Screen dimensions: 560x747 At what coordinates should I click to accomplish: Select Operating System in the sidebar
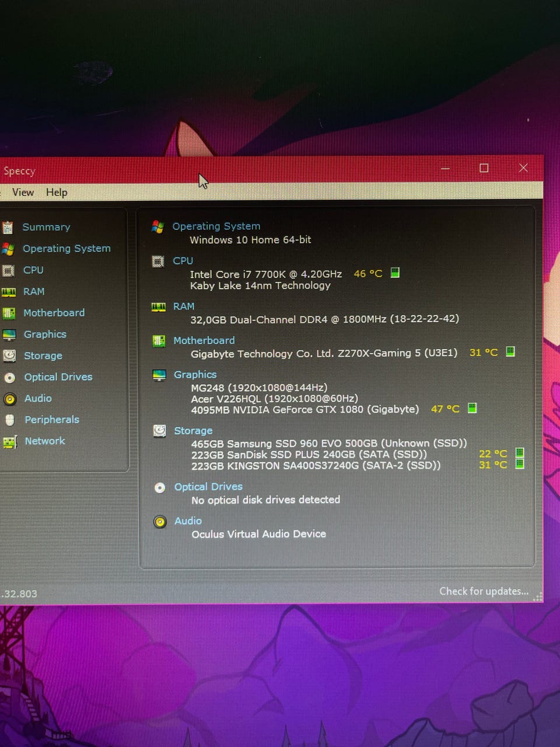[x=66, y=249]
